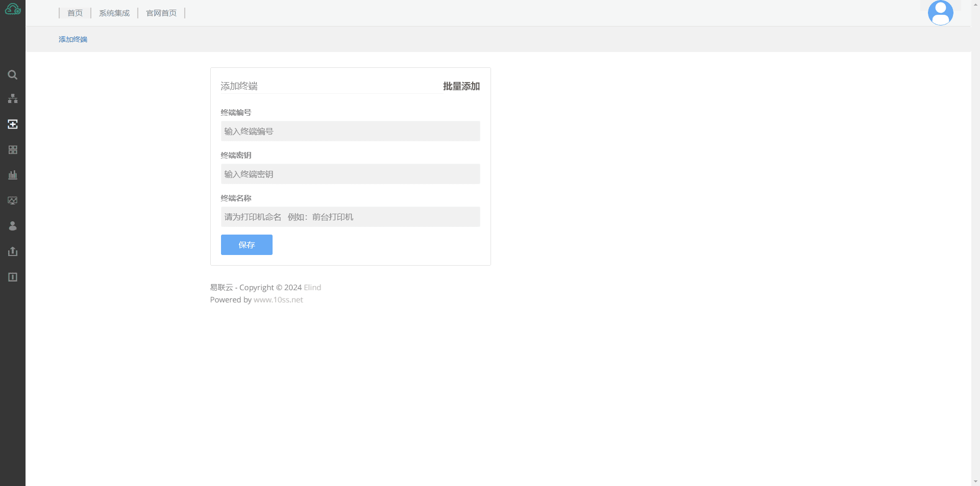Viewport: 980px width, 486px height.
Task: Click the 终端编号 field label
Action: click(236, 112)
